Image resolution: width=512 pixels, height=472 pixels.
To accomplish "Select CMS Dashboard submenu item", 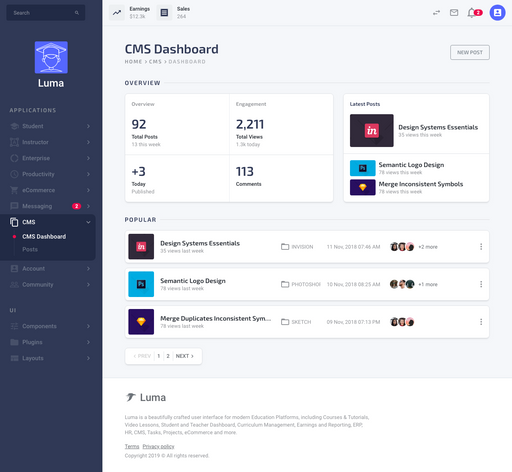I will click(x=44, y=236).
